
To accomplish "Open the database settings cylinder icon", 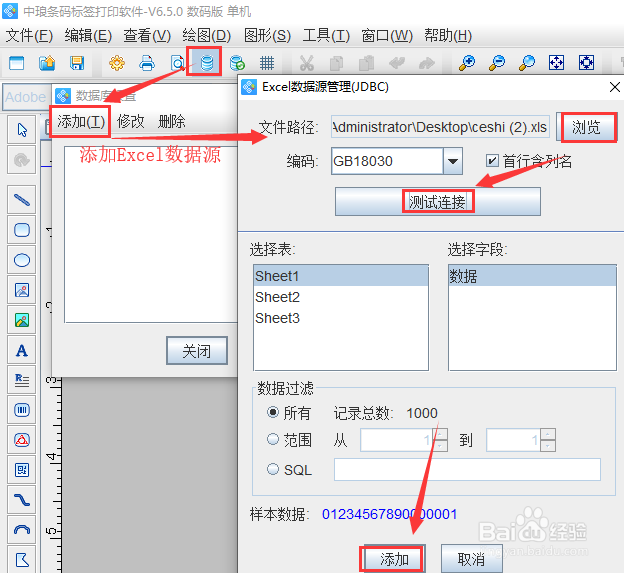I will click(x=207, y=63).
